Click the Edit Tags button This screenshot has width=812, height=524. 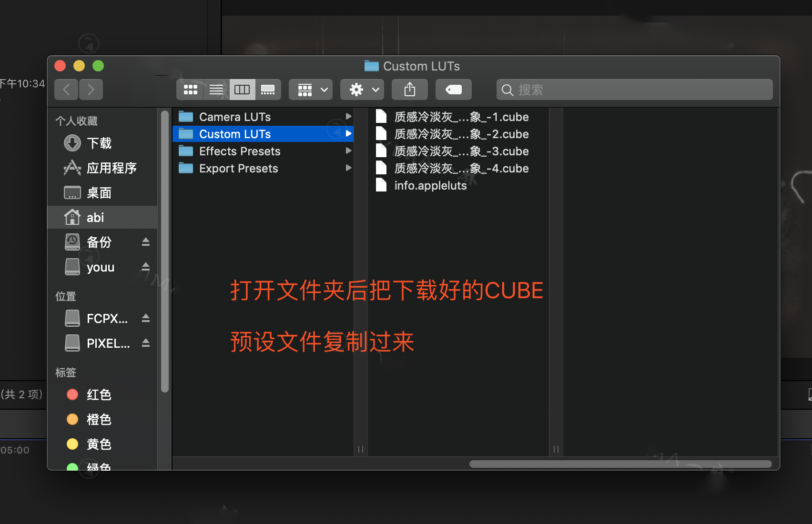pyautogui.click(x=454, y=90)
